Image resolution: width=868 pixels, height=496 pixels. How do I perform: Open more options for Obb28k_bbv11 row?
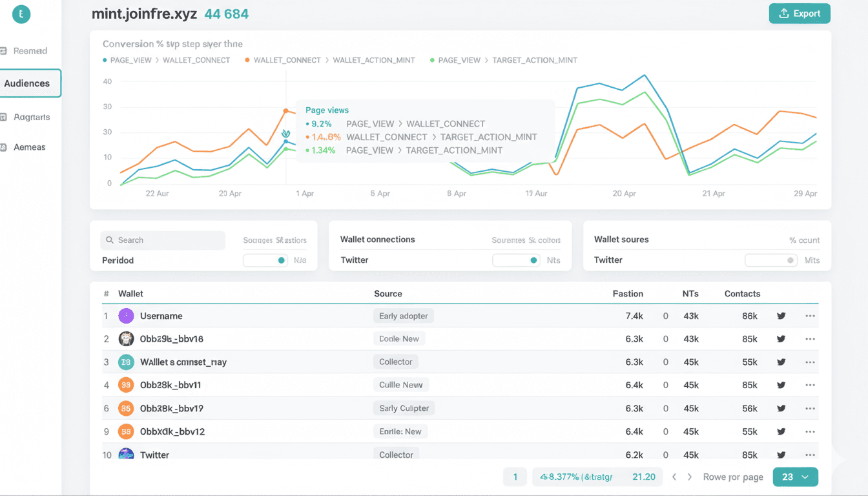(810, 385)
